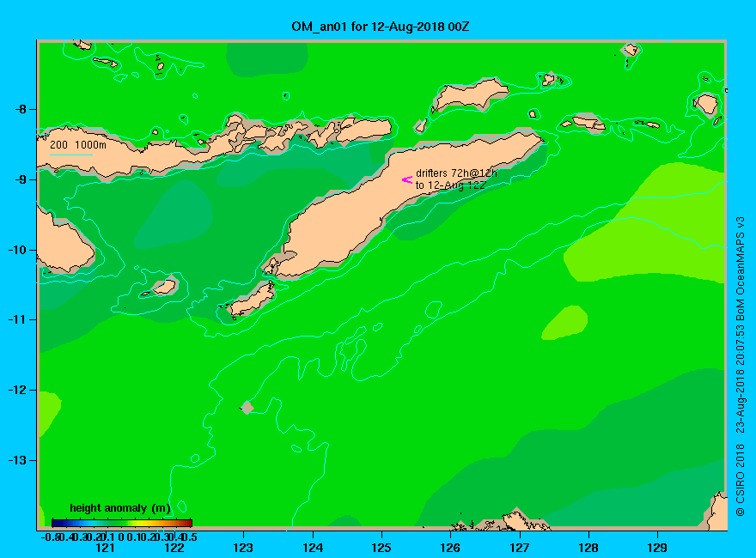Viewport: 756px width, 558px height.
Task: Click the 'to 12-Aug 12Z' annotation text
Action: (450, 185)
